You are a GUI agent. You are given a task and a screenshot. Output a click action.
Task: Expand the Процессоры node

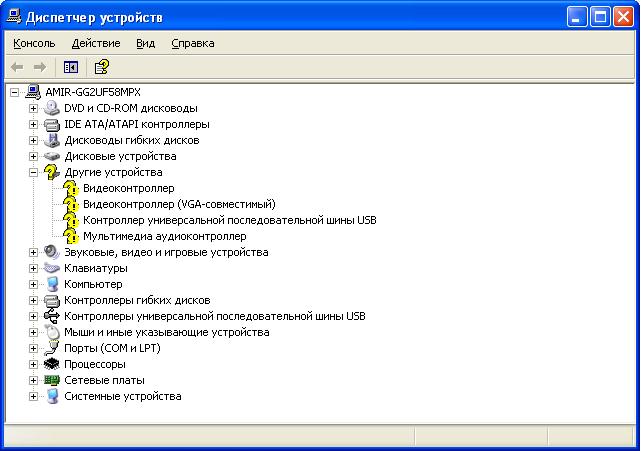33,364
